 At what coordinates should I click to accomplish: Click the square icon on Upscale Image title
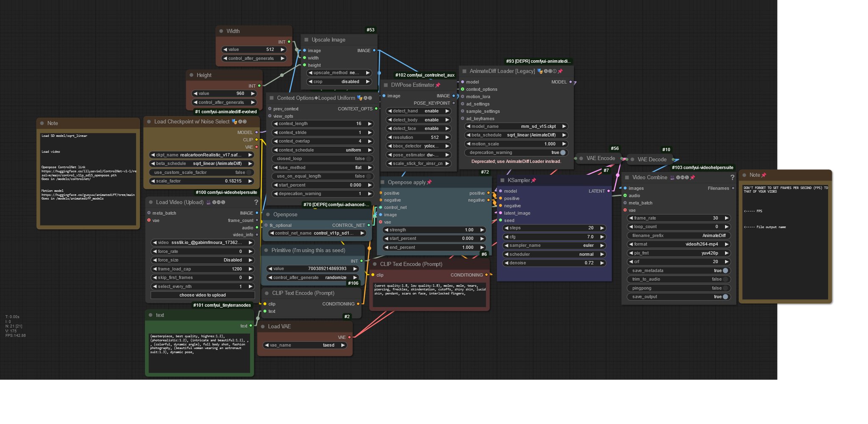306,40
